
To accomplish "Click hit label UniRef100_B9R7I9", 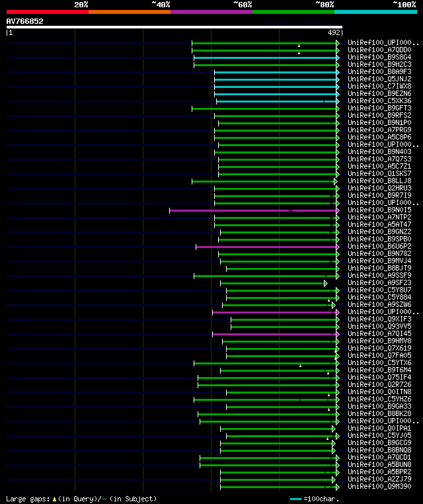I will (379, 195).
